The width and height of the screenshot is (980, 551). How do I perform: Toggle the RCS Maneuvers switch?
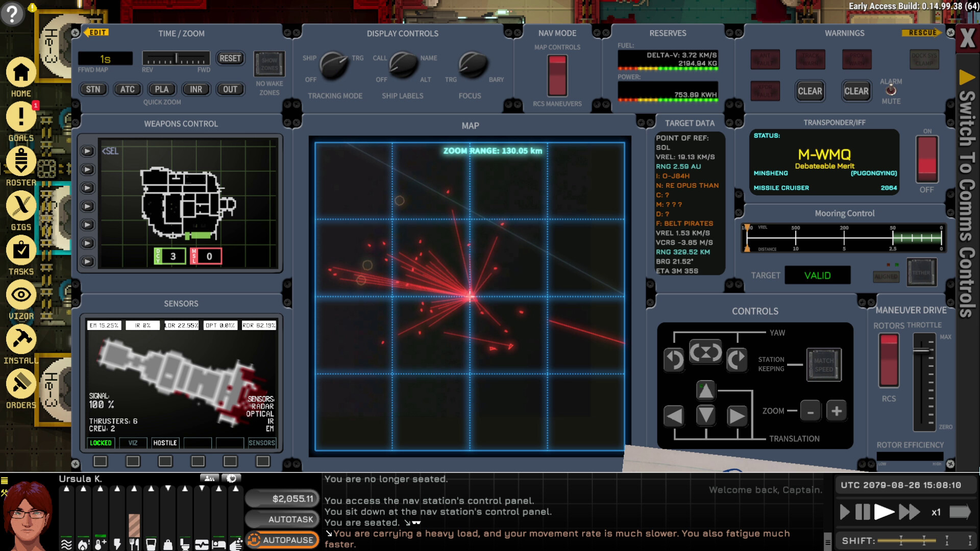pos(557,76)
